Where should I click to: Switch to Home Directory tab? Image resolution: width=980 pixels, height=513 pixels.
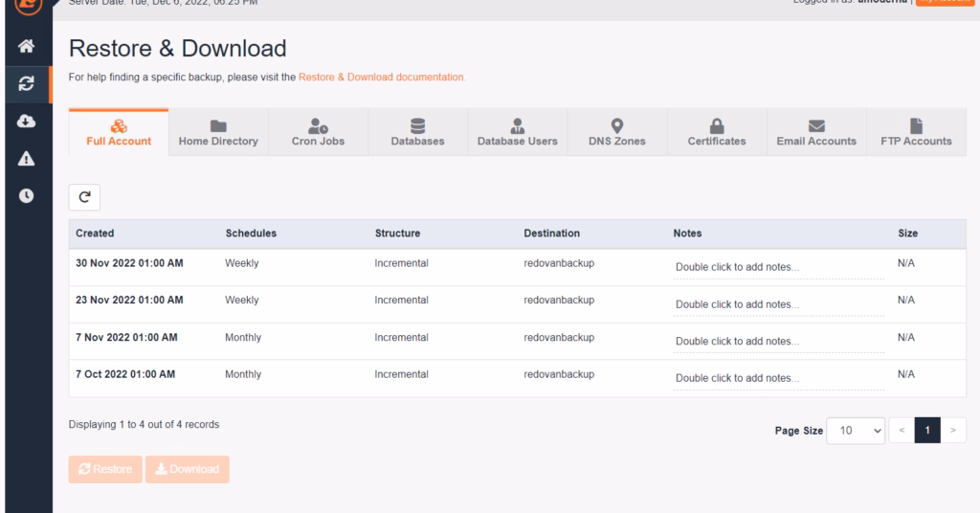click(218, 132)
